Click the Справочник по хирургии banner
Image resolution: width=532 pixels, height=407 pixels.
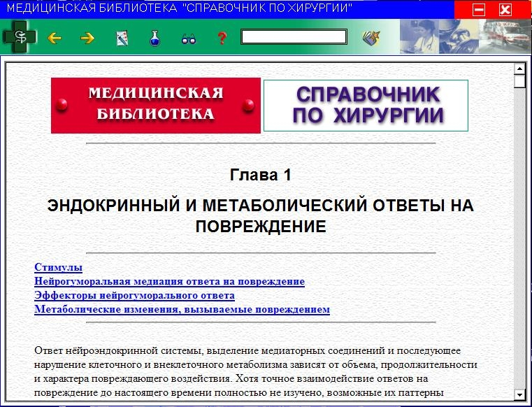[366, 105]
